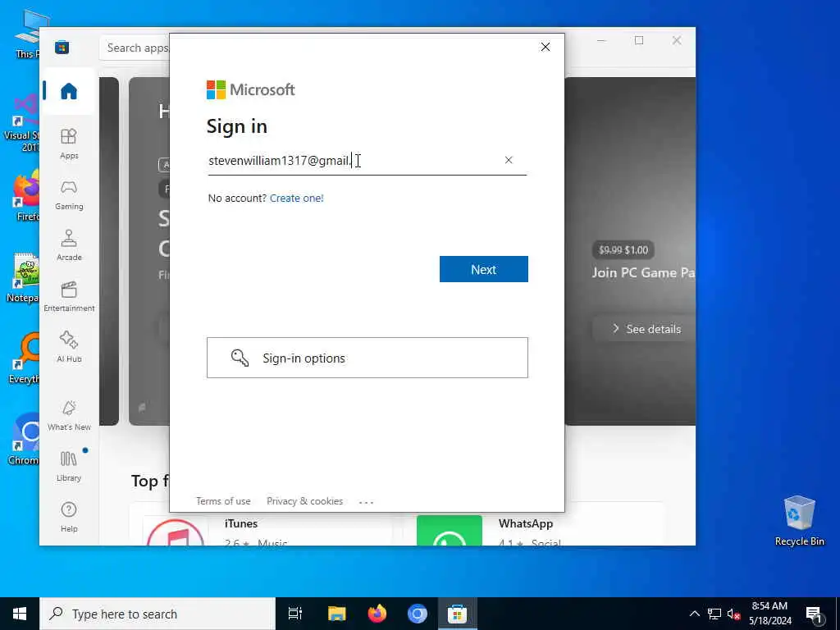The width and height of the screenshot is (840, 630).
Task: Select the Visual Studio desktop shortcut
Action: (21, 123)
